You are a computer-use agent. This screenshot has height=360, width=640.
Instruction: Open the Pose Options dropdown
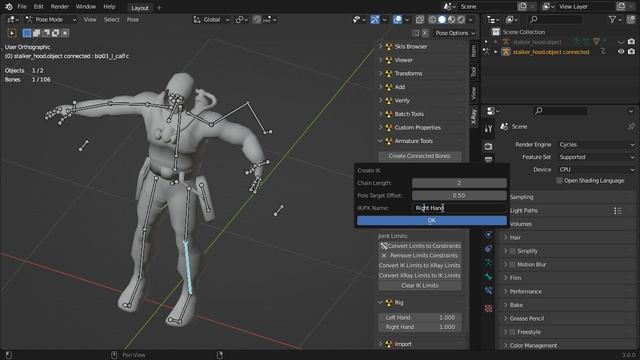pyautogui.click(x=455, y=33)
